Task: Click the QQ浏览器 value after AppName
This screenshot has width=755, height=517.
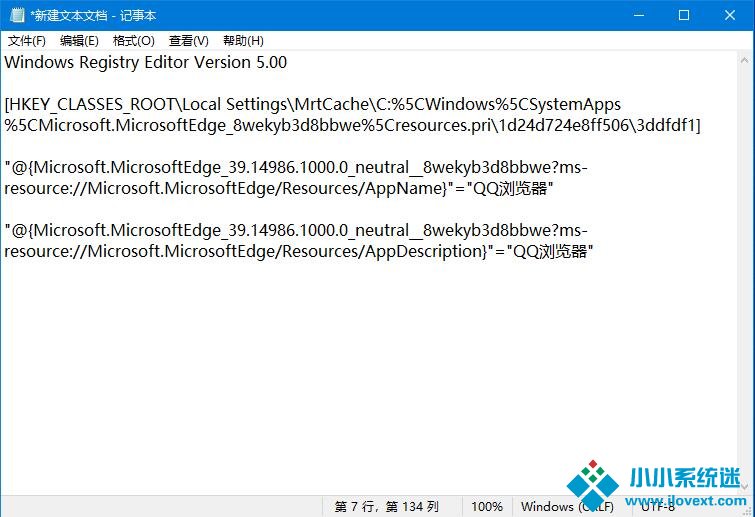Action: point(510,188)
